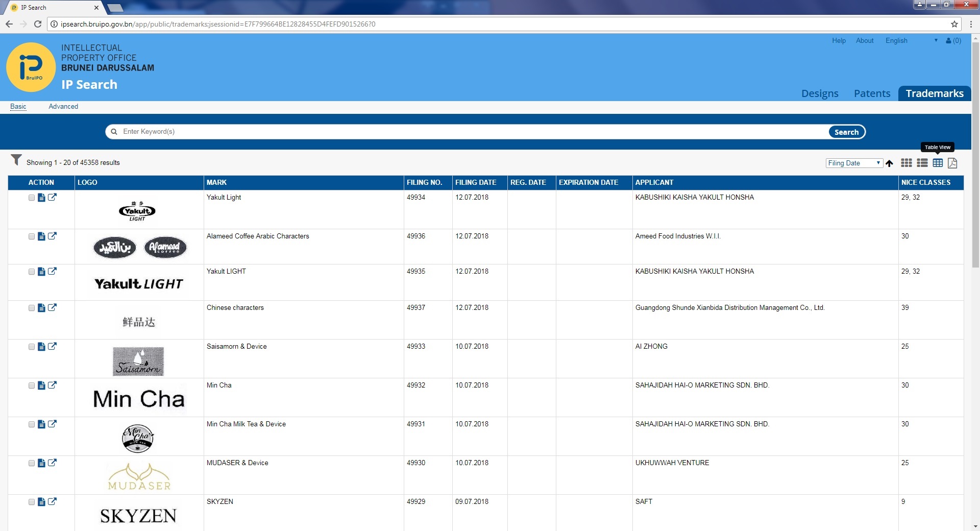Open document details for MUDASER & Device

click(41, 463)
